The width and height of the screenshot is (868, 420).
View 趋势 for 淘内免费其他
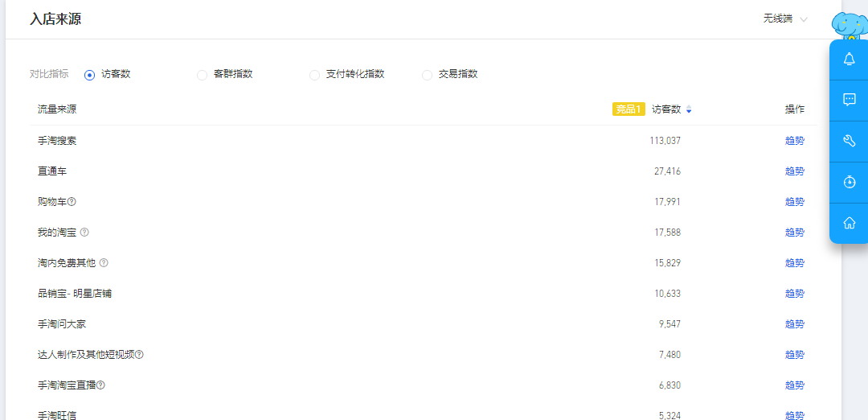[794, 262]
